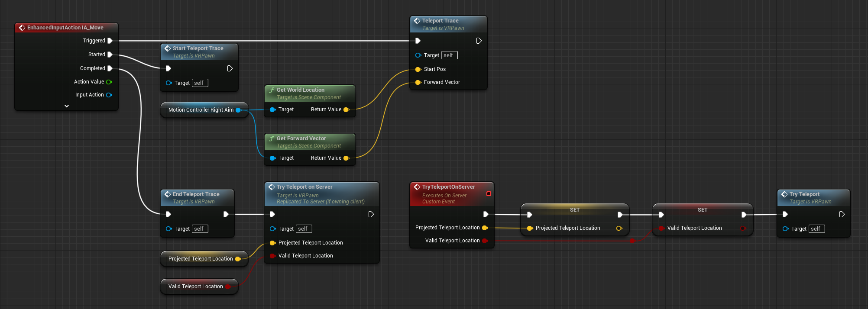Click Start Teleport Trace input exec pin
Screen dimensions: 868x309
(x=168, y=68)
